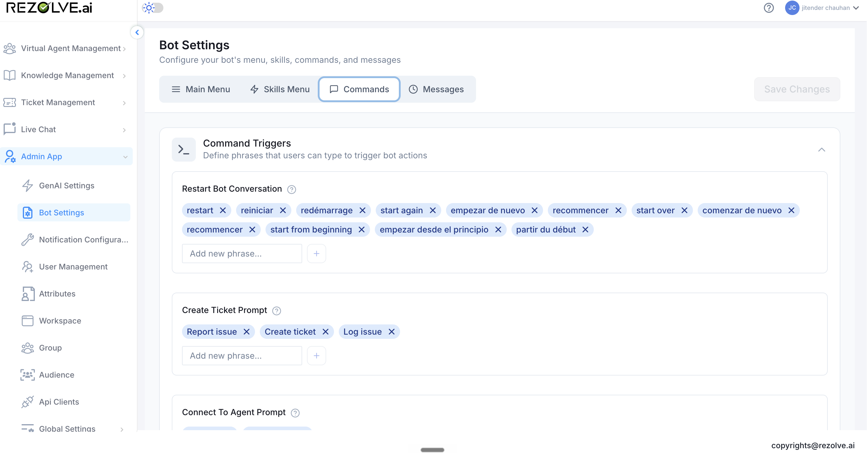Remove the 'partir du début' phrase
868x453 pixels.
[x=585, y=230]
